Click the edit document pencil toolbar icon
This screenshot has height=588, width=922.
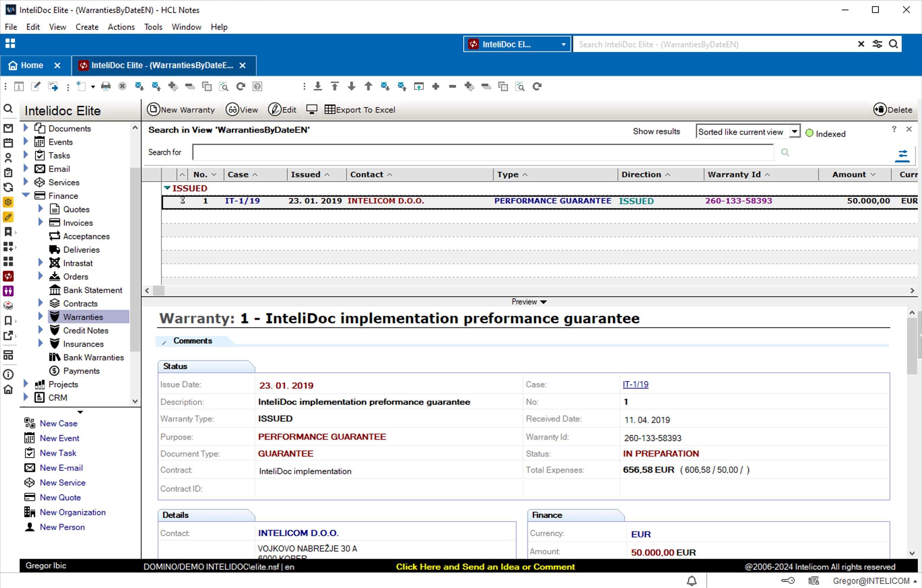coord(36,87)
